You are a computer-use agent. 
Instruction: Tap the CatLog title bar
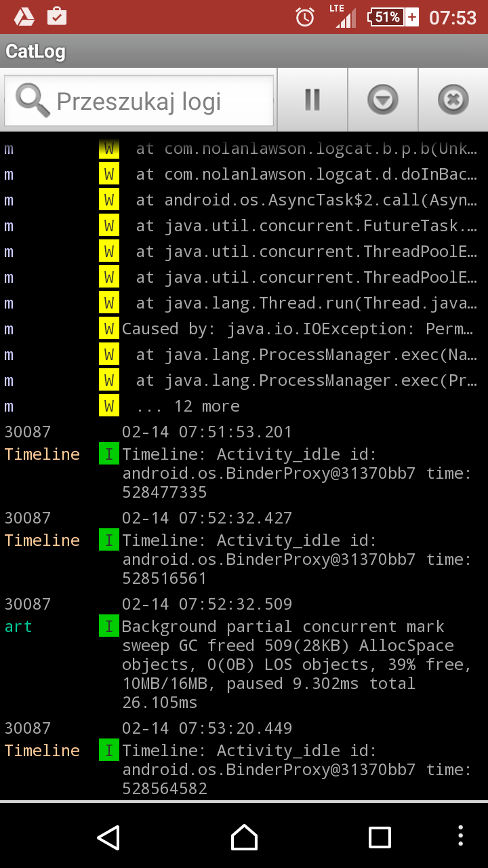coord(244,51)
